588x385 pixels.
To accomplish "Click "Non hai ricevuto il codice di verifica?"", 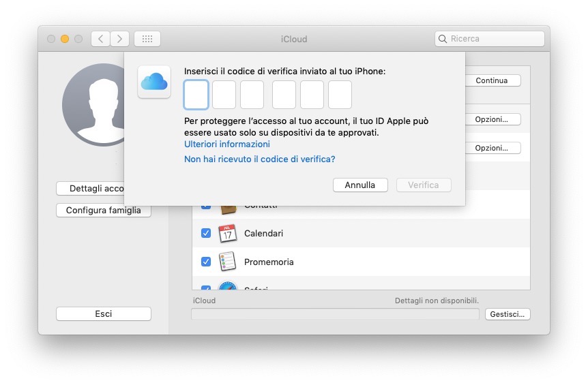I will pos(259,159).
